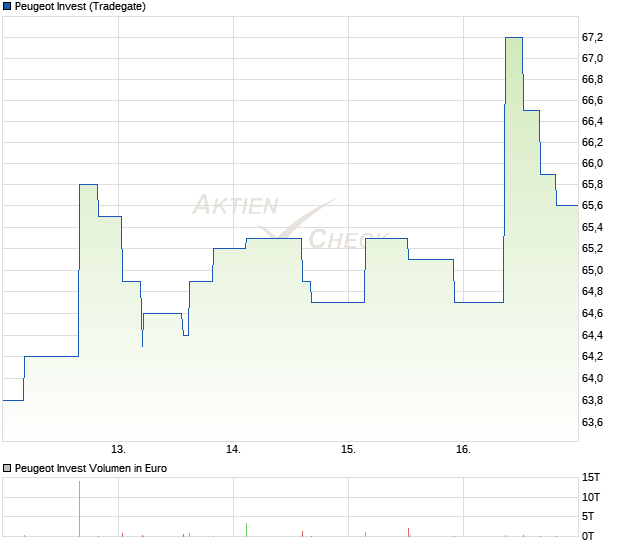
Task: Click the 65,2 price axis label
Action: (592, 248)
